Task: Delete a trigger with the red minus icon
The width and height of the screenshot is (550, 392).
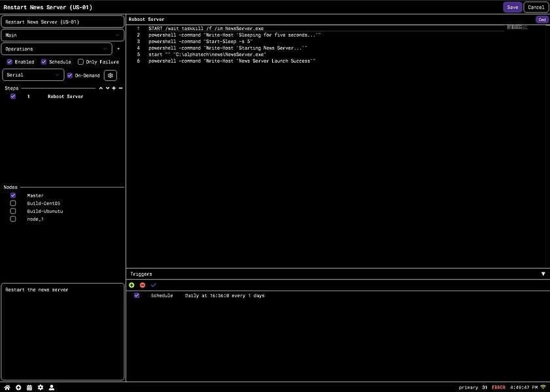Action: click(x=142, y=285)
